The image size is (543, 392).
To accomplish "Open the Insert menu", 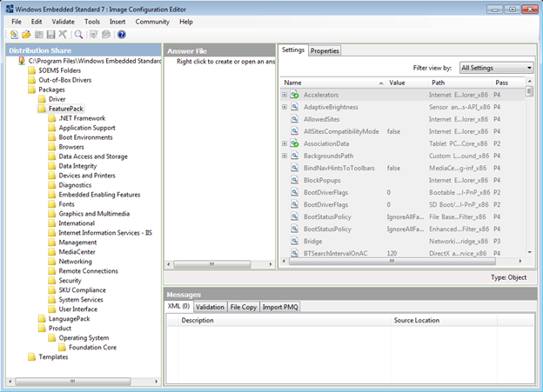I will pos(117,22).
